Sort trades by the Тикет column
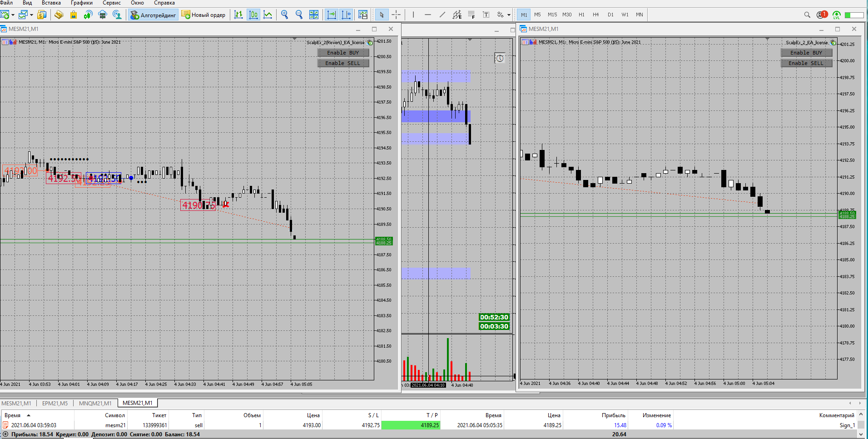 pos(159,415)
